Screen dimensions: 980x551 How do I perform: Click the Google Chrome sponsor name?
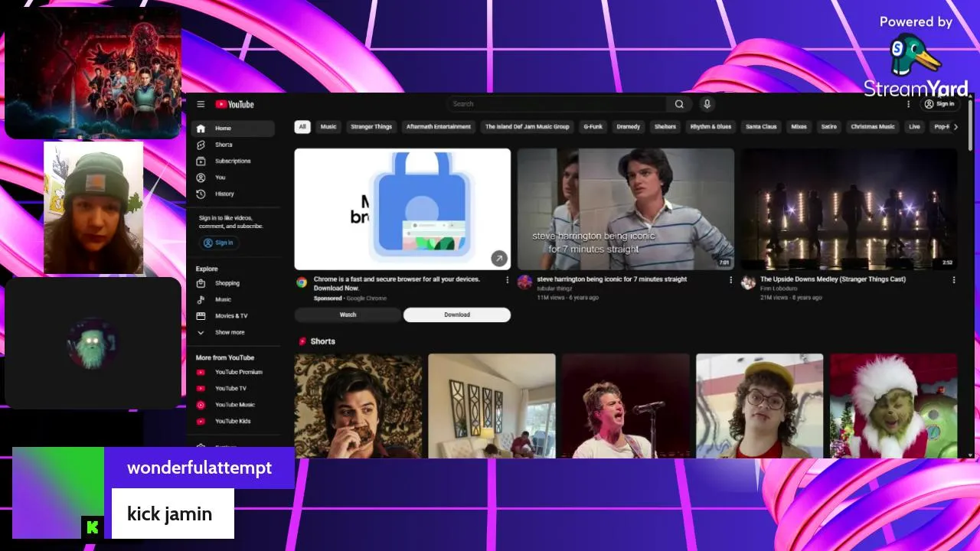tap(366, 298)
